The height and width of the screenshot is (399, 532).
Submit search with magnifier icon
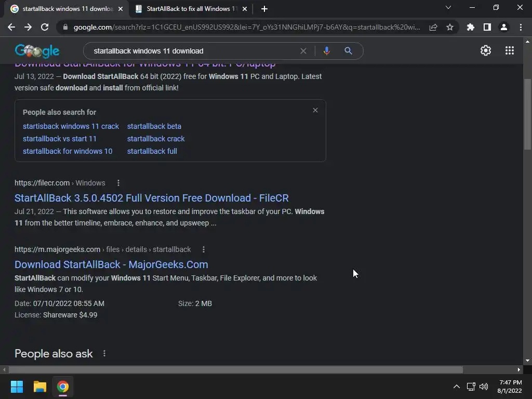point(348,51)
